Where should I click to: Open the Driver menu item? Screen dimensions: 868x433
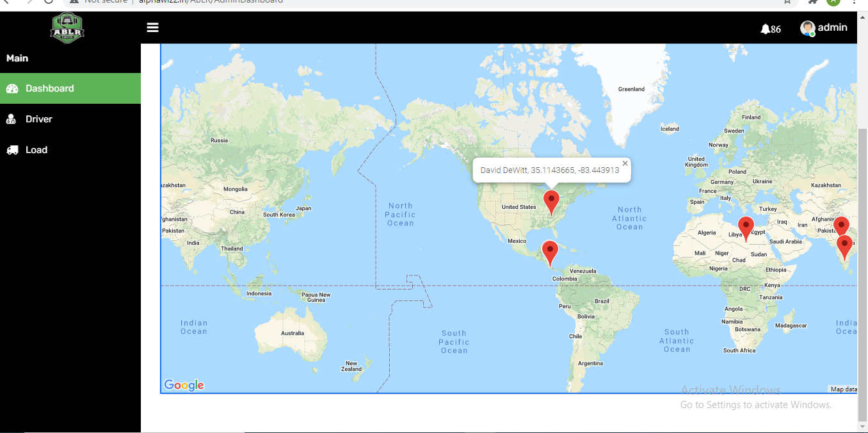(x=70, y=119)
